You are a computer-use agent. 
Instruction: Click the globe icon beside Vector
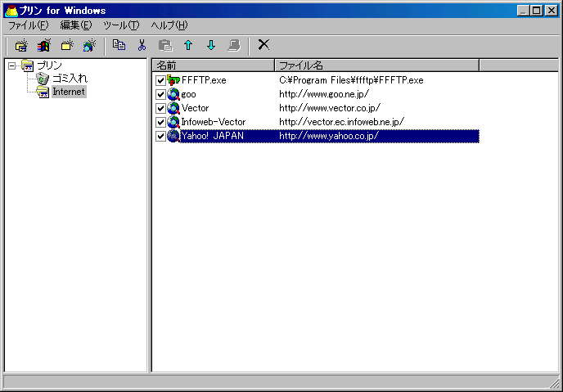[173, 108]
